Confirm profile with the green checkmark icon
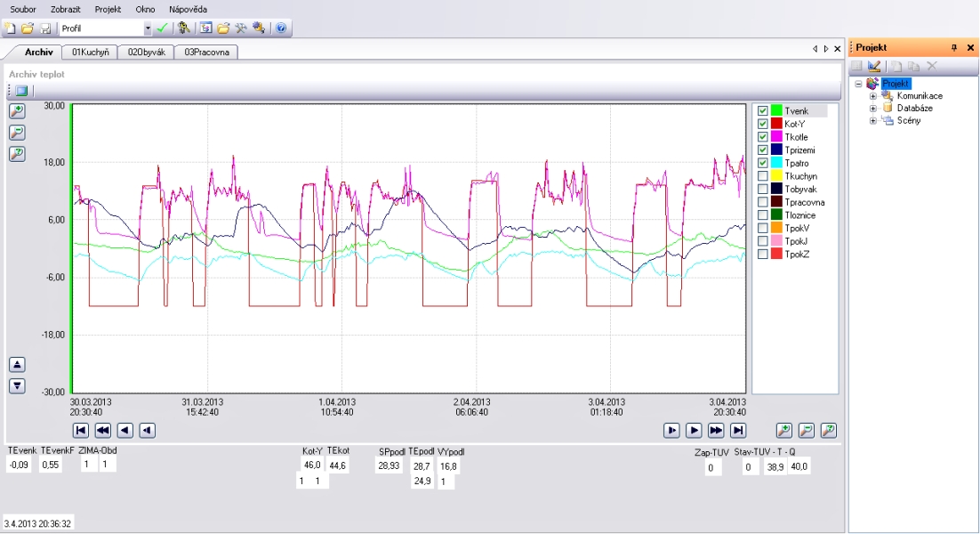The image size is (980, 534). click(163, 28)
